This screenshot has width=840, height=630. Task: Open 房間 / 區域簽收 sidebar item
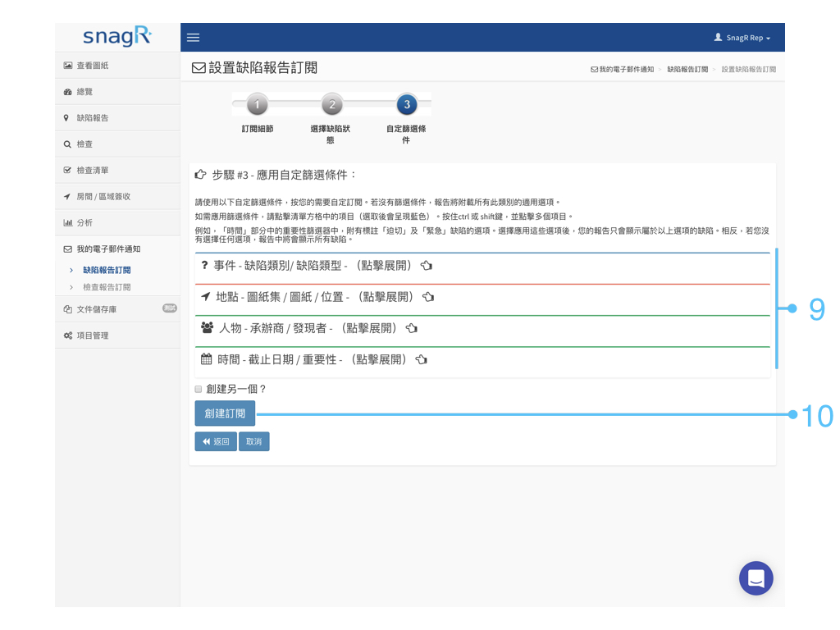click(117, 197)
